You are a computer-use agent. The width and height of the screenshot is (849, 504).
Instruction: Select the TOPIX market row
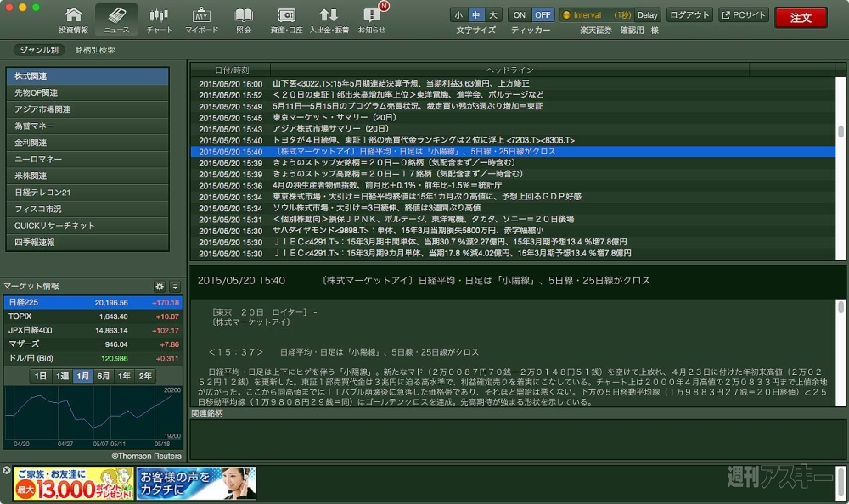[93, 316]
